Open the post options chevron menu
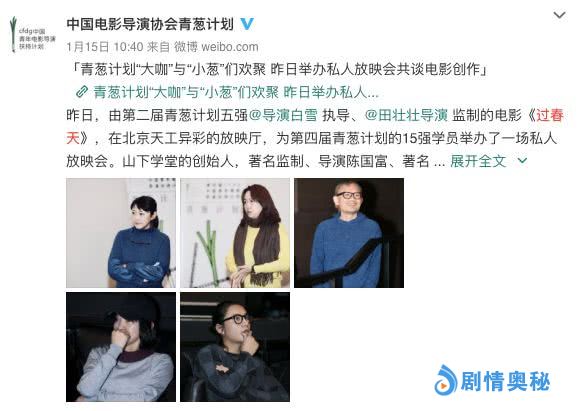 click(x=559, y=15)
